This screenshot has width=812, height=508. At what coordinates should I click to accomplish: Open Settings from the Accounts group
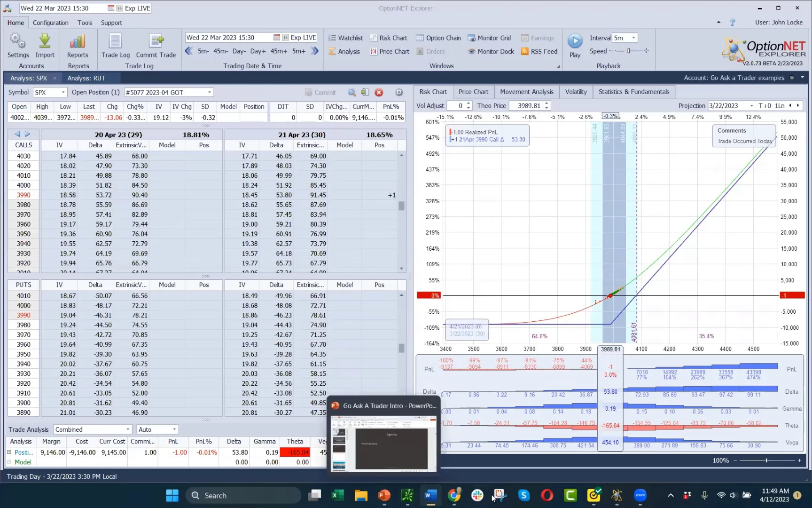(18, 45)
